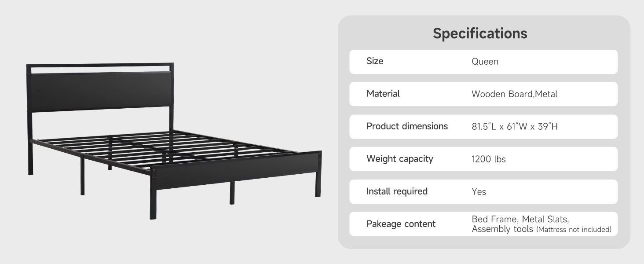Select the Pakeage content label
Viewport: 644px width, 264px height.
(401, 224)
